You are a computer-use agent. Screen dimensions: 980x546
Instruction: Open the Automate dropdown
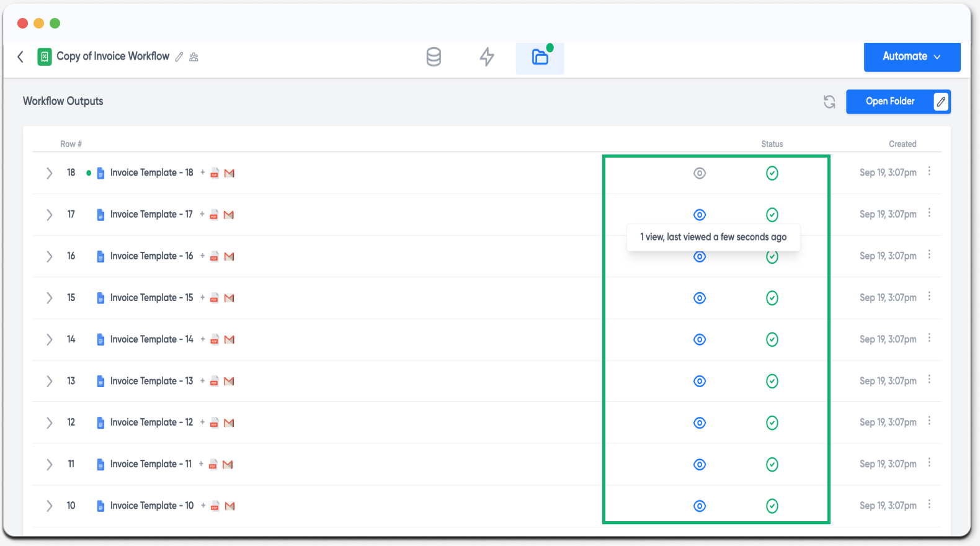912,56
